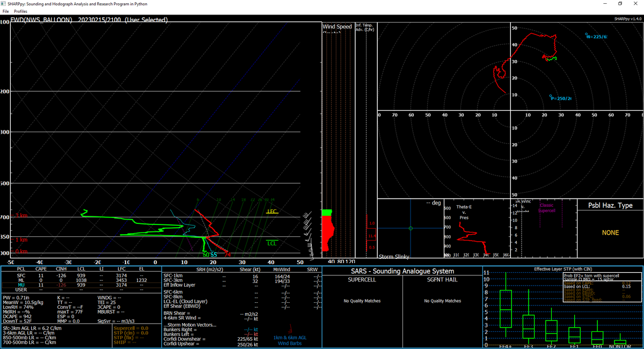The height and width of the screenshot is (349, 644).
Task: Click the 1 km height label on skew-T
Action: 22,239
